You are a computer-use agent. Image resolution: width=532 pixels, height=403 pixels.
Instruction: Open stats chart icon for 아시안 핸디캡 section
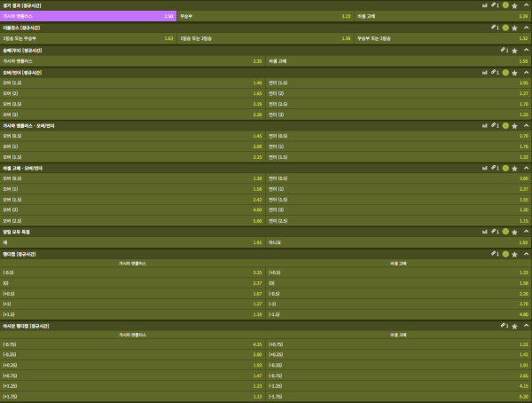tap(485, 326)
